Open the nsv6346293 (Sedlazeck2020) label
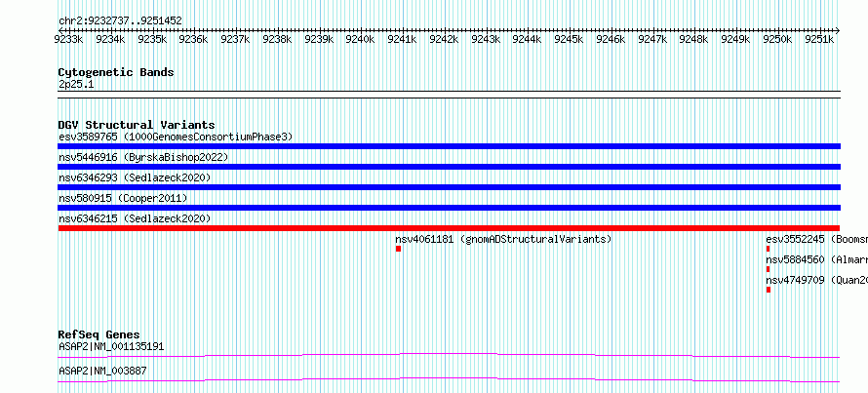The height and width of the screenshot is (393, 868). (x=135, y=177)
